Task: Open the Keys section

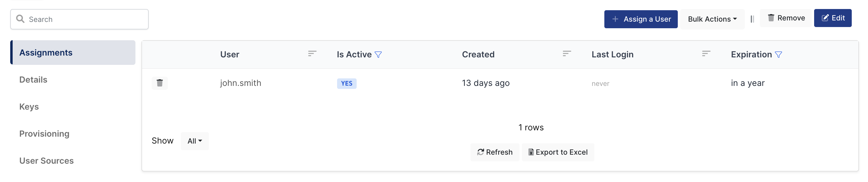Action: coord(29,107)
